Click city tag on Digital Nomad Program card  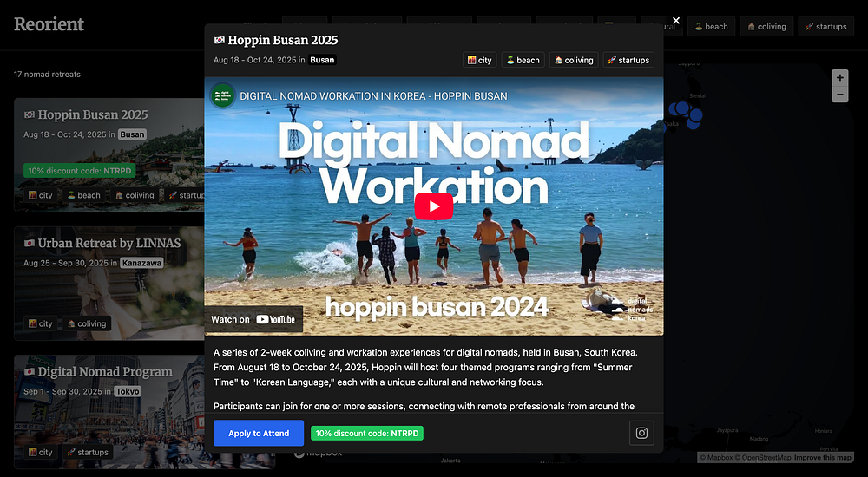[41, 452]
